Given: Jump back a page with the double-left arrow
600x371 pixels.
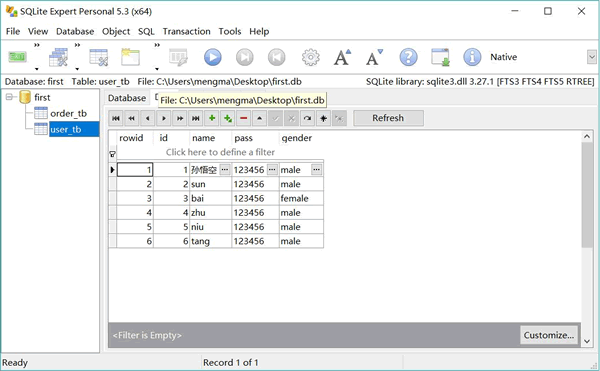Looking at the screenshot, I should [132, 118].
